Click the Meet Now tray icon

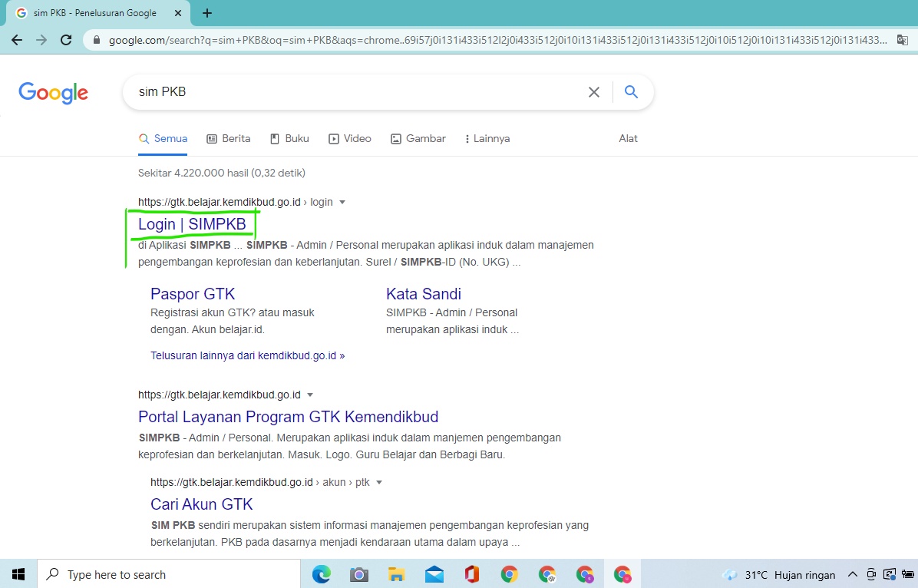[x=871, y=574]
